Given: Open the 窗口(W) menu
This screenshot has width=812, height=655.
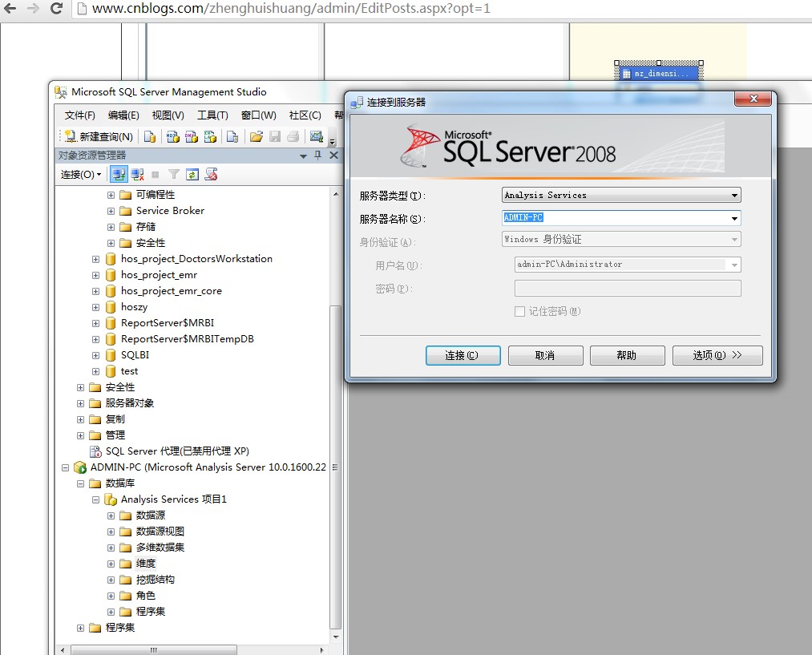Looking at the screenshot, I should point(258,115).
